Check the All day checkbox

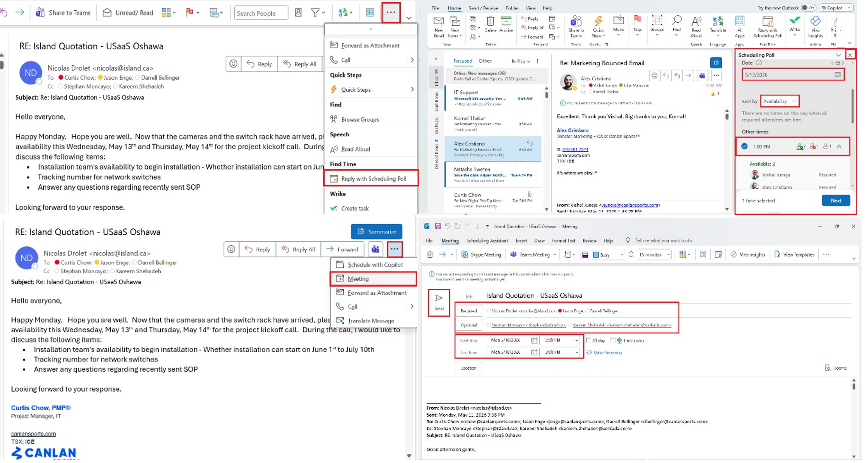pos(589,341)
